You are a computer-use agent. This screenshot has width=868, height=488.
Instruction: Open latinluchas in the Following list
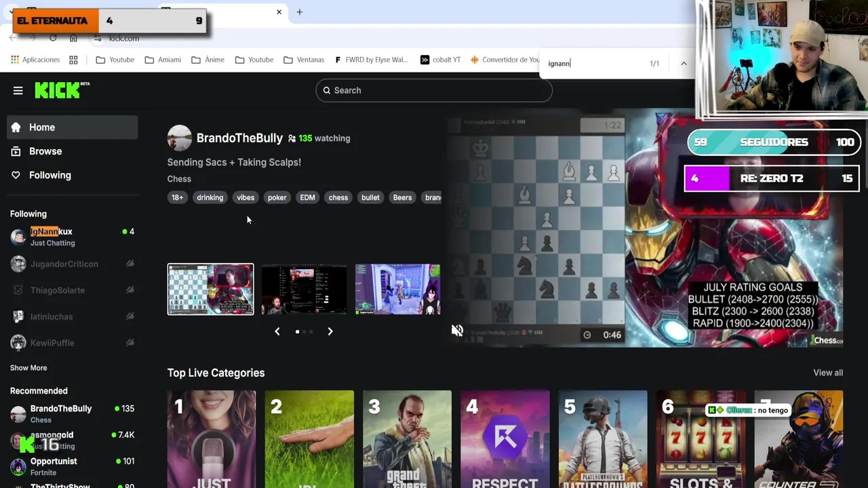point(73,317)
